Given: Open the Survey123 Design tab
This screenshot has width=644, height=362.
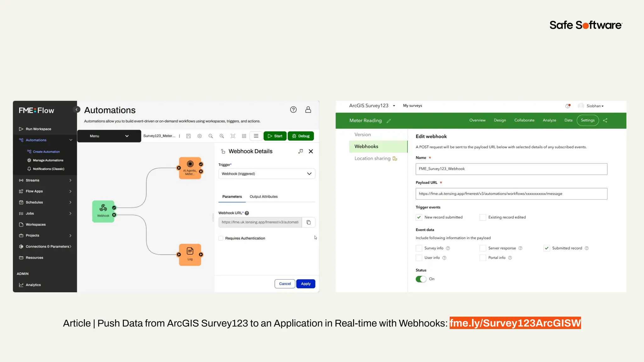Looking at the screenshot, I should pyautogui.click(x=500, y=120).
